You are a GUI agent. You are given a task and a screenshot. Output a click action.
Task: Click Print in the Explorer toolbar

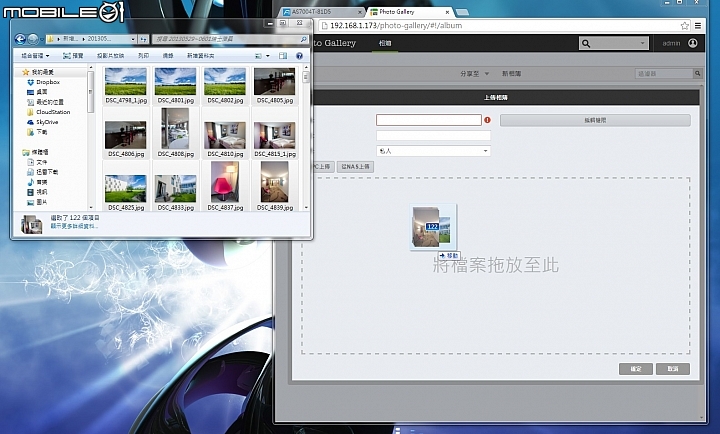(x=143, y=56)
